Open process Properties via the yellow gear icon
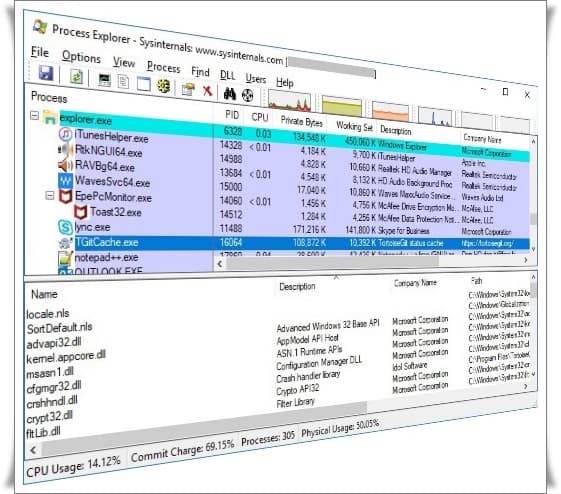Viewport: 561px width, 494px height. [x=164, y=86]
